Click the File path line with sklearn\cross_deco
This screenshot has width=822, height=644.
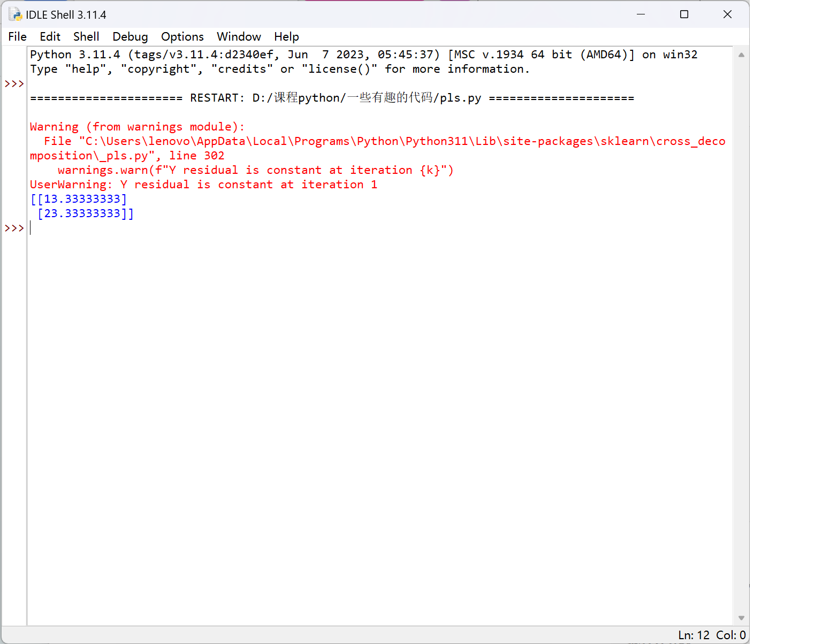tap(384, 141)
